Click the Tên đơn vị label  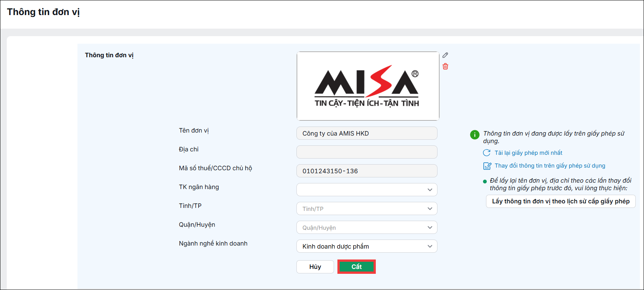tap(194, 131)
